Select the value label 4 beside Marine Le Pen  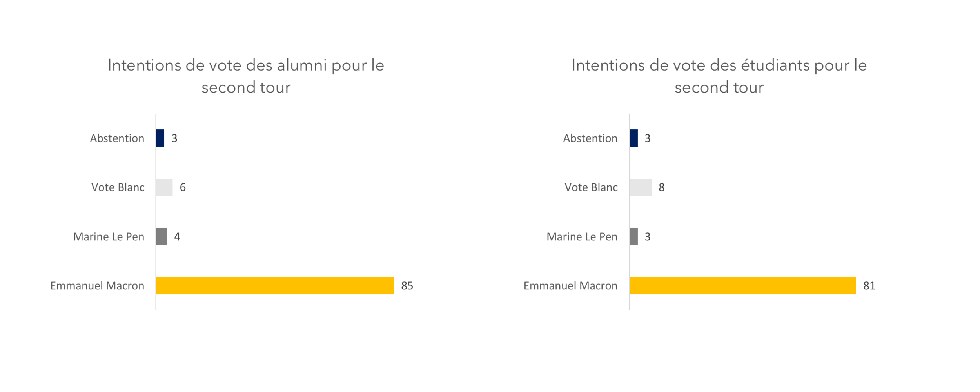pos(177,237)
